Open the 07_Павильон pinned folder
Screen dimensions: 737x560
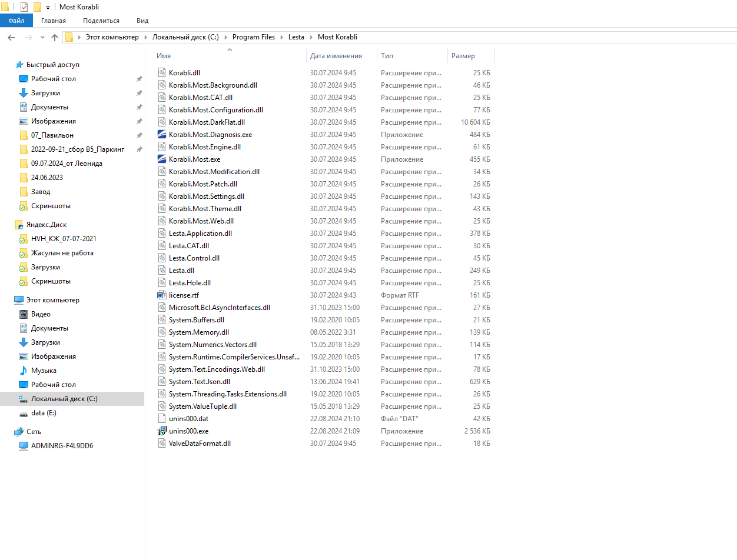[x=52, y=135]
